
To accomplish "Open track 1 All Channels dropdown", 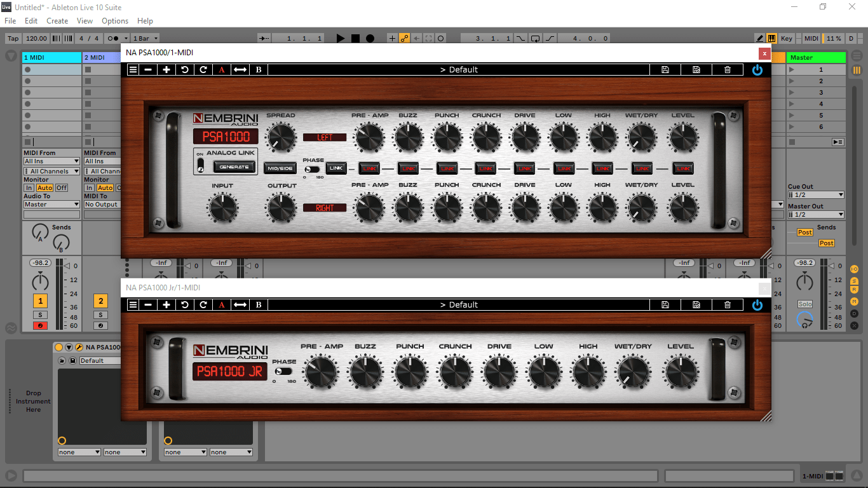I will click(51, 172).
